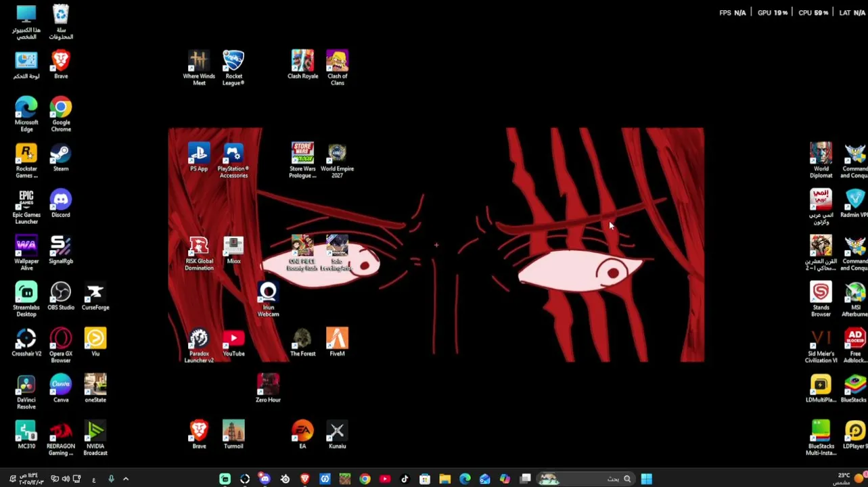Open Discord desktop shortcut

point(61,204)
